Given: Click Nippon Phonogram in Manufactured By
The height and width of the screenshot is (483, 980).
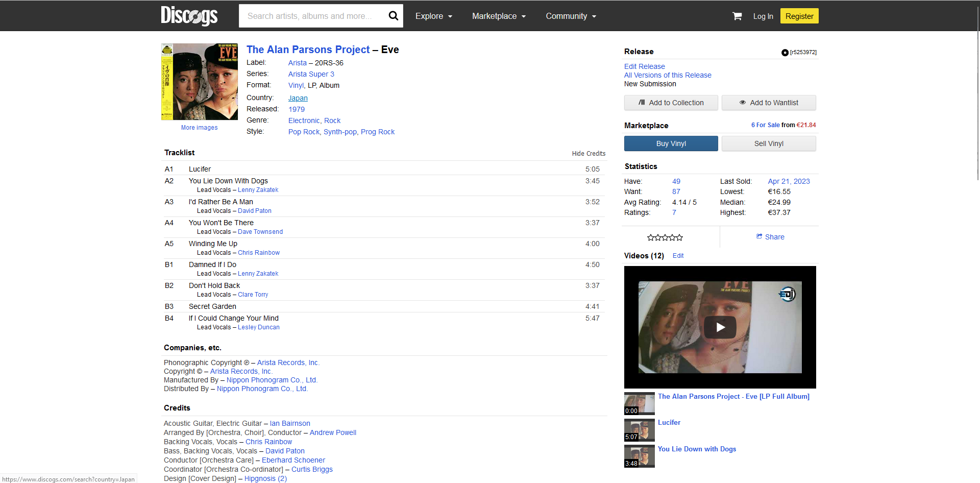Looking at the screenshot, I should pos(272,380).
